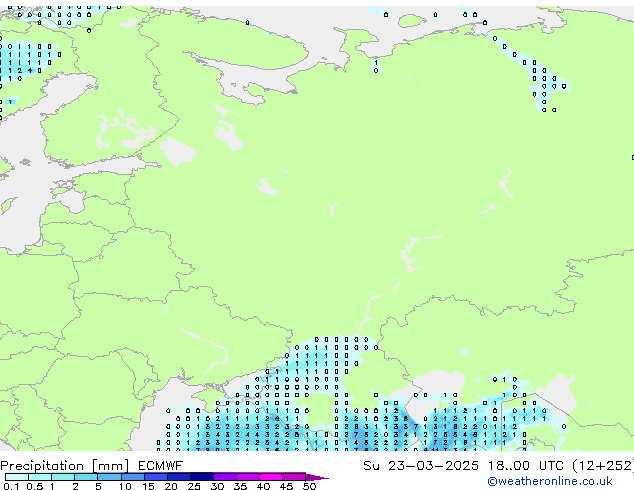
Task: Click the '50' legend scale label
Action: point(309,486)
